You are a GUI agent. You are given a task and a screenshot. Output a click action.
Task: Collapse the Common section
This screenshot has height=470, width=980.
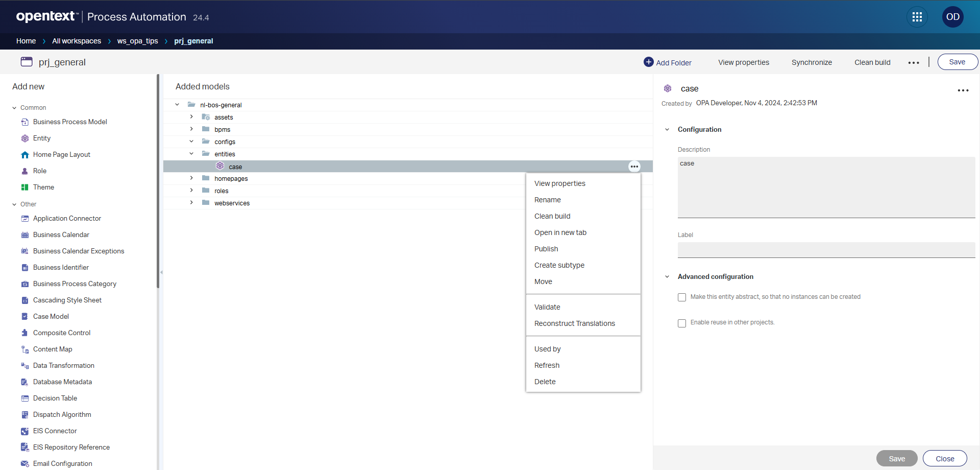(x=14, y=108)
